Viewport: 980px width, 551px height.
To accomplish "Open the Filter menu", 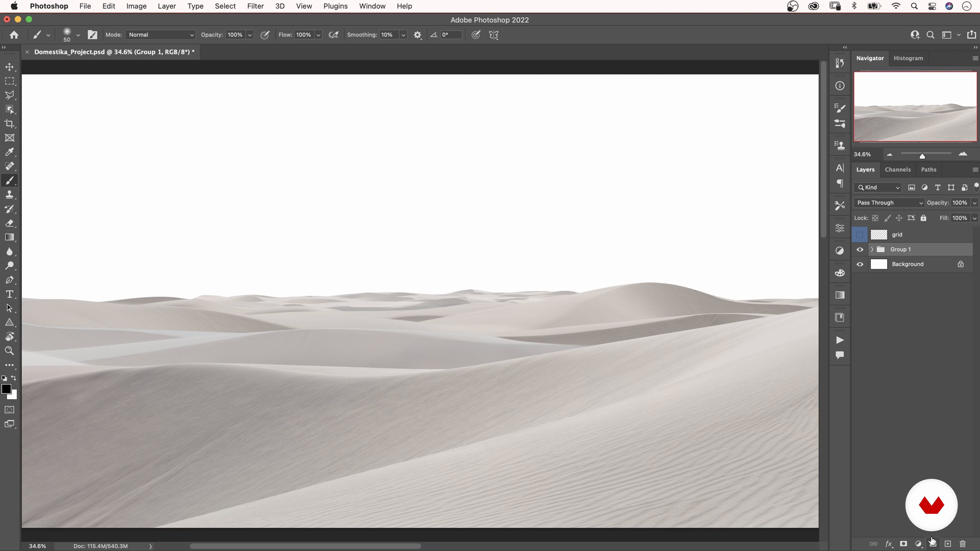I will click(x=255, y=6).
